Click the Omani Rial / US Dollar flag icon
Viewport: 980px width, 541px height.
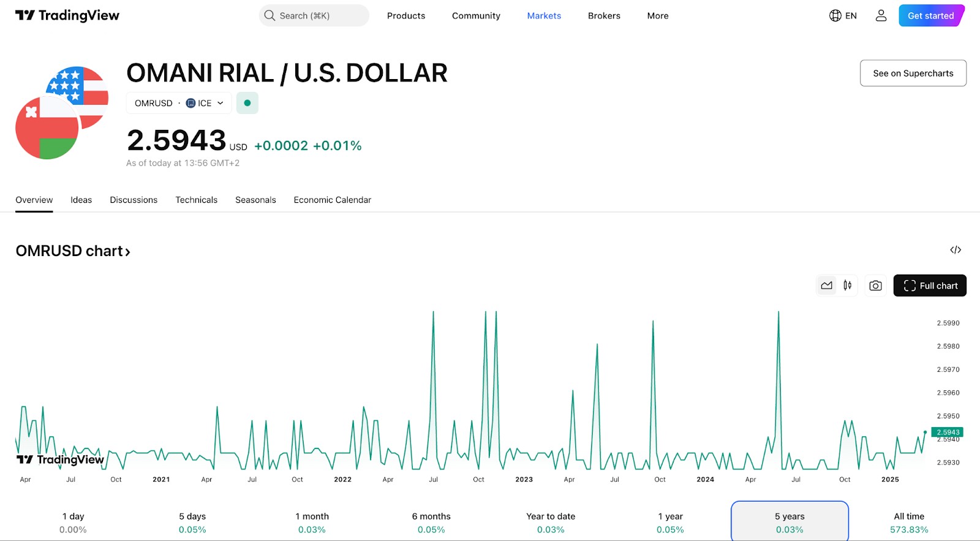(x=62, y=113)
